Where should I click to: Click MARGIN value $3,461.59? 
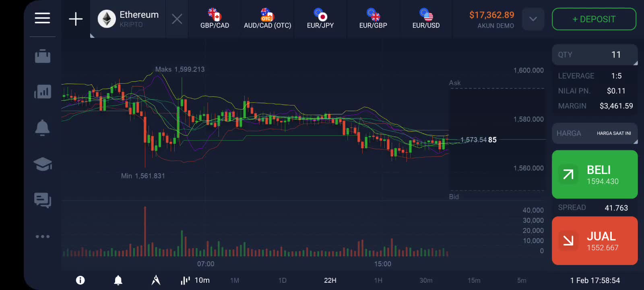[616, 106]
